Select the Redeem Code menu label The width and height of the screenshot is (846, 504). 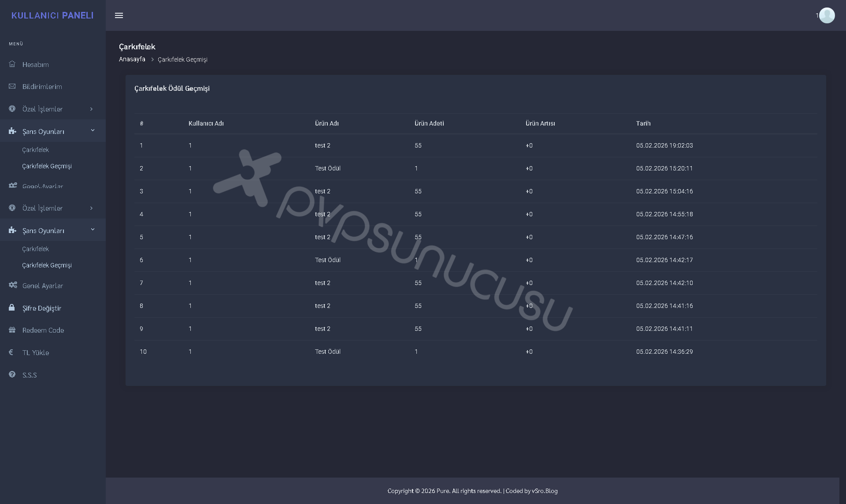[43, 330]
